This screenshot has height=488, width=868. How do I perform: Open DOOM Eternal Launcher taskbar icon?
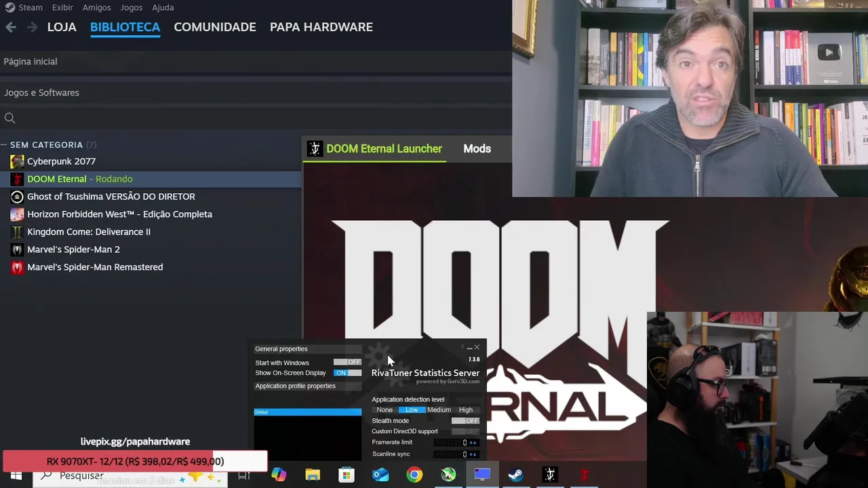click(x=550, y=475)
